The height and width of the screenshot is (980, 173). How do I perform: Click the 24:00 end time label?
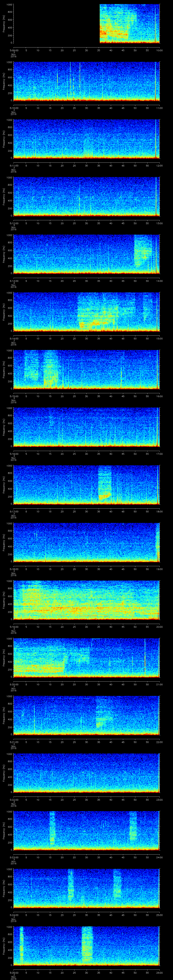click(x=160, y=858)
